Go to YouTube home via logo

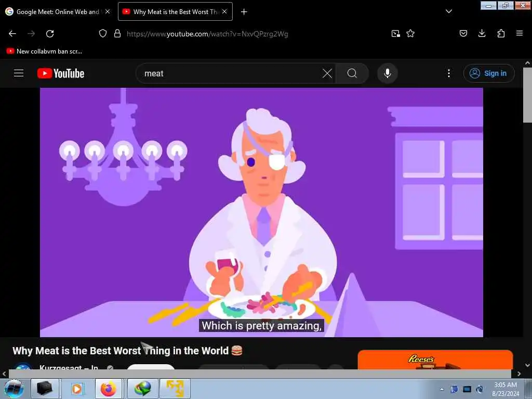tap(61, 73)
